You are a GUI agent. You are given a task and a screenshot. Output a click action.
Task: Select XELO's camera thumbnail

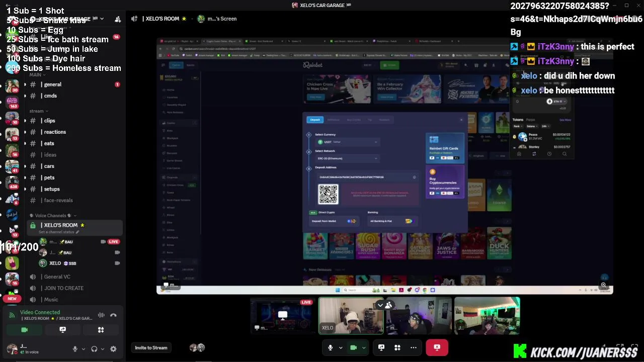(x=351, y=316)
